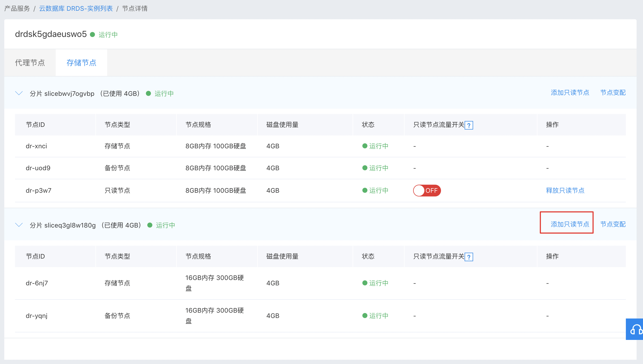Click 释放只读节点 for dr-p3w7

click(565, 191)
